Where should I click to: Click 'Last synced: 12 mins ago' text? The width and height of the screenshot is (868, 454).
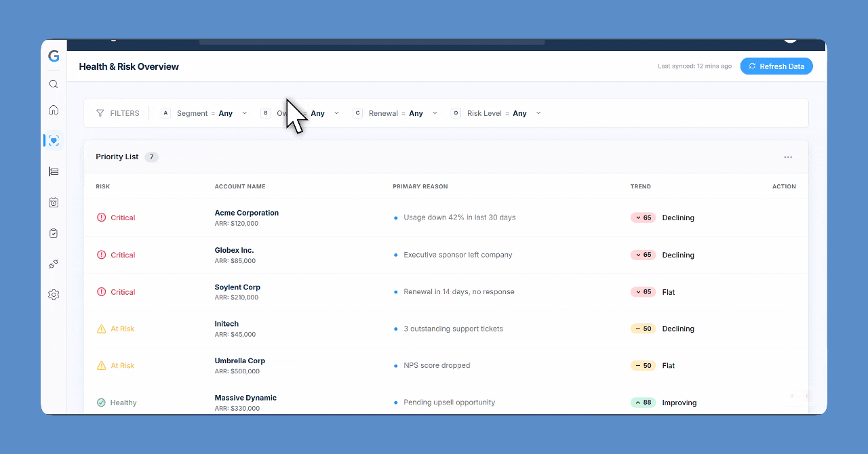[x=694, y=66]
